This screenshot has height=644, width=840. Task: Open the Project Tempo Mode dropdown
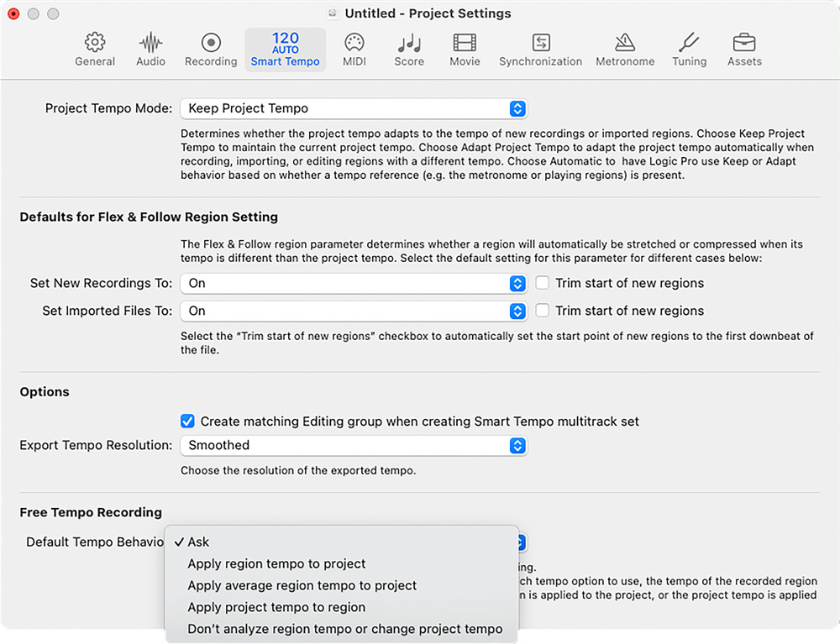click(353, 109)
